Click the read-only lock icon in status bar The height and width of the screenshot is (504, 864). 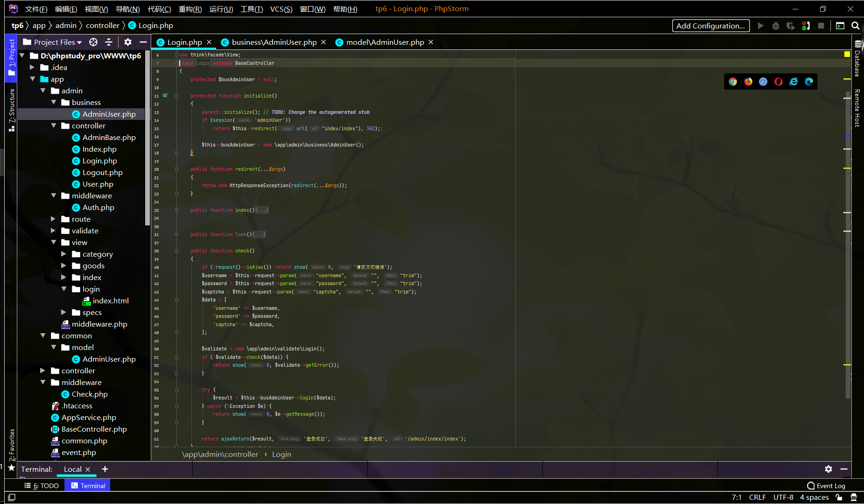point(839,497)
